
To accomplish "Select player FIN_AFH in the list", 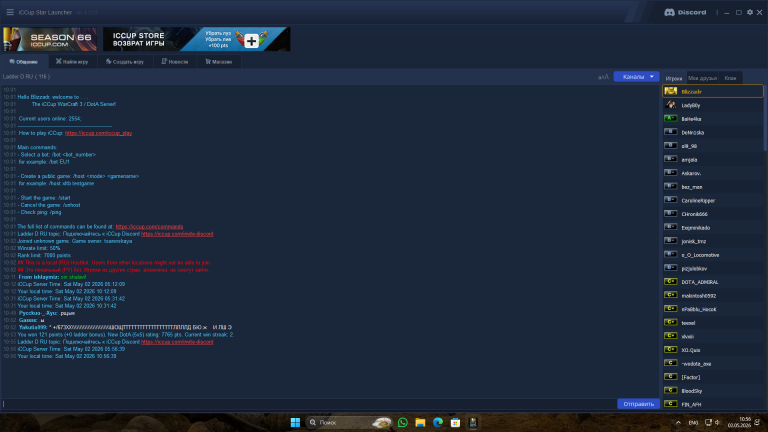I will pyautogui.click(x=713, y=405).
